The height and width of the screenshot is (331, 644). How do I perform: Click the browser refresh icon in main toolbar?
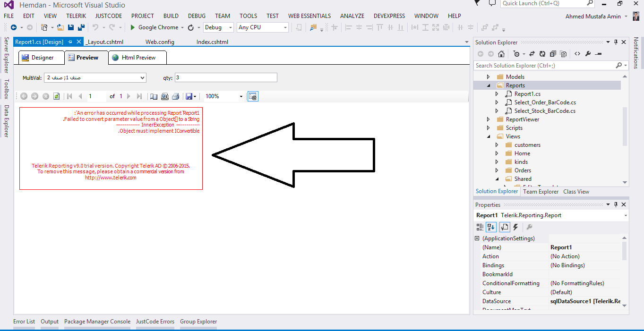(191, 27)
